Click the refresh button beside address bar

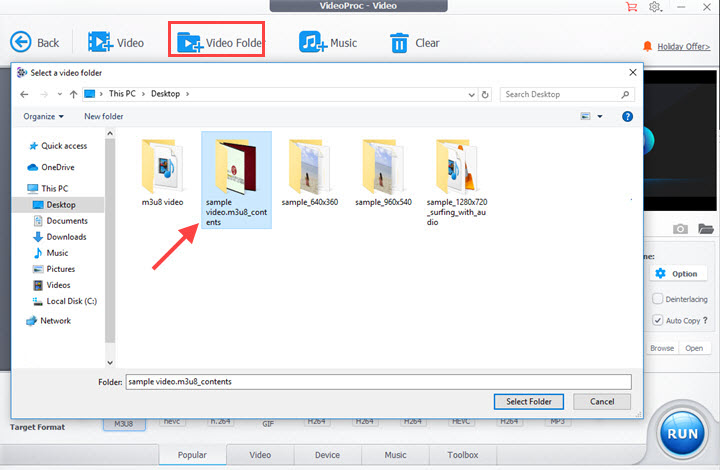pyautogui.click(x=485, y=95)
